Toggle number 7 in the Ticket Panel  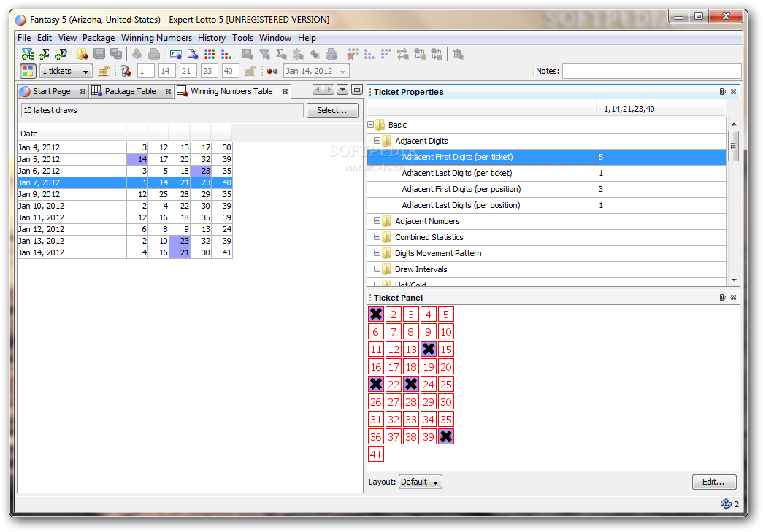(394, 331)
